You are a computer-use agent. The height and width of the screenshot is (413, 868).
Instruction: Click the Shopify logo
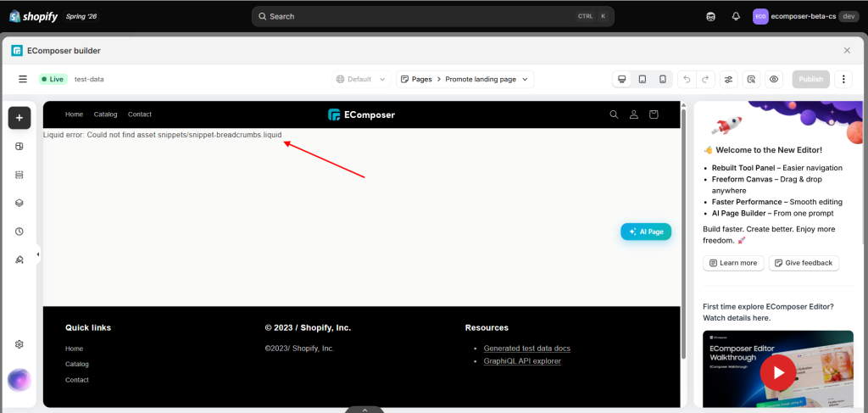coord(33,17)
